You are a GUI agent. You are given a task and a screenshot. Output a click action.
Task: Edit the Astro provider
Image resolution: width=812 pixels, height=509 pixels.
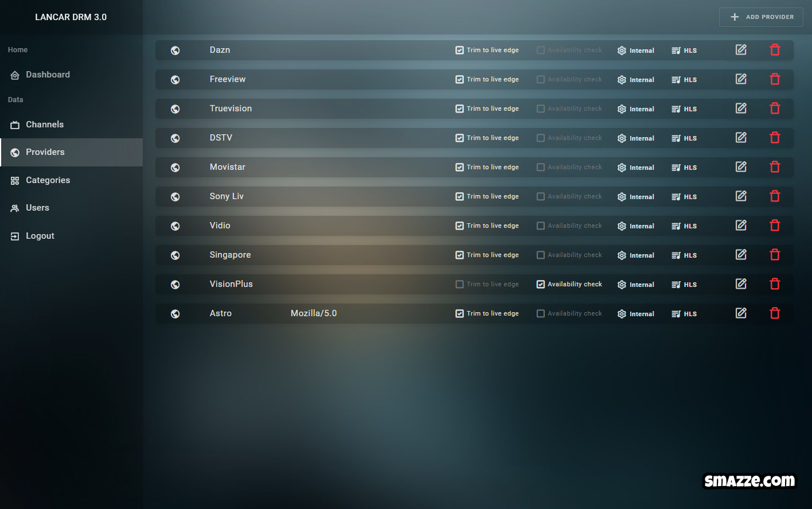[741, 313]
